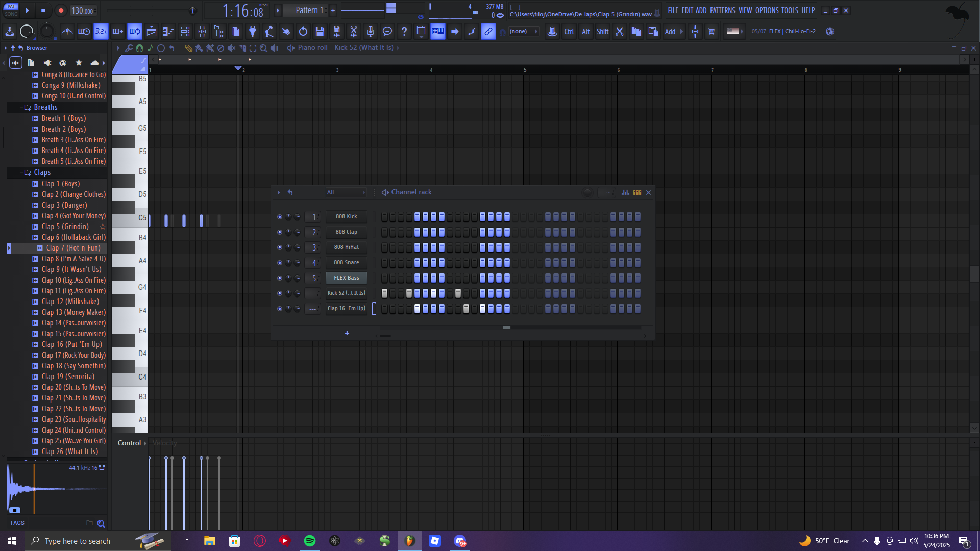Collapse the Claps folder in browser
Image resolution: width=980 pixels, height=551 pixels.
click(x=42, y=172)
